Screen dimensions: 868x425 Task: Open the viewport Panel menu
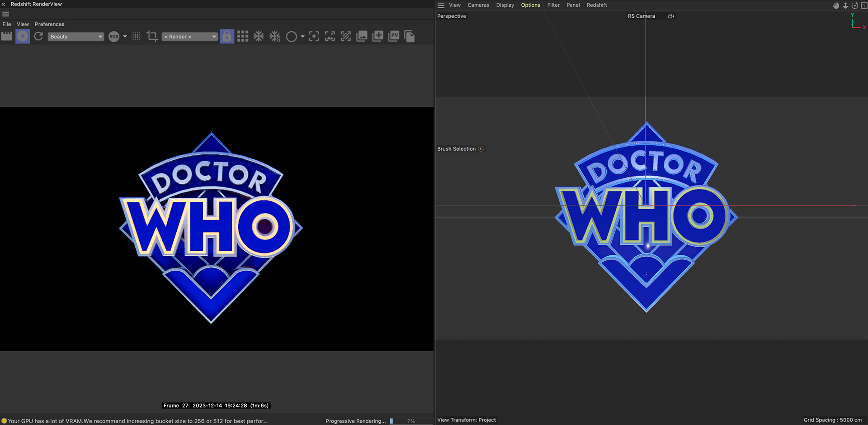pos(573,5)
